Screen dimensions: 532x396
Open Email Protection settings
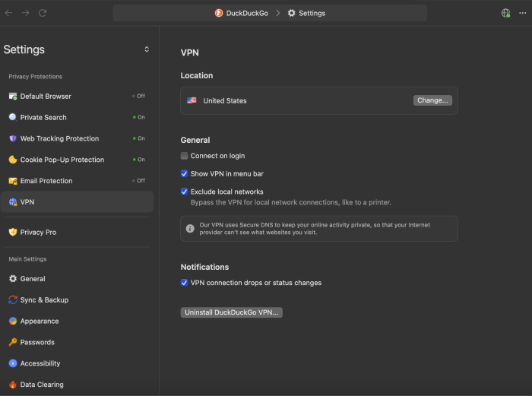(77, 181)
